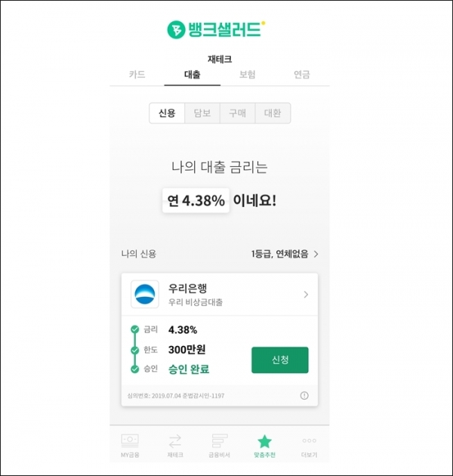Viewport: 453px width, 476px height.
Task: Switch to the 보험 tab
Action: click(248, 74)
